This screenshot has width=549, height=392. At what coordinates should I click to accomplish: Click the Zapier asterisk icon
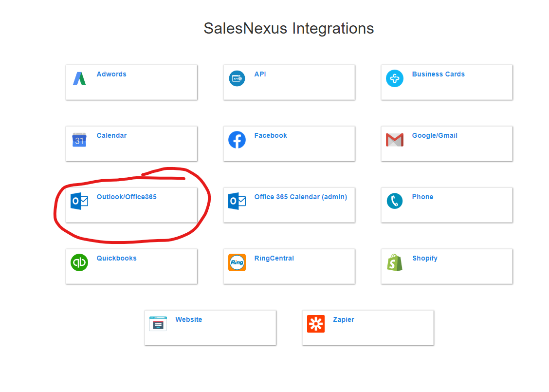(316, 324)
